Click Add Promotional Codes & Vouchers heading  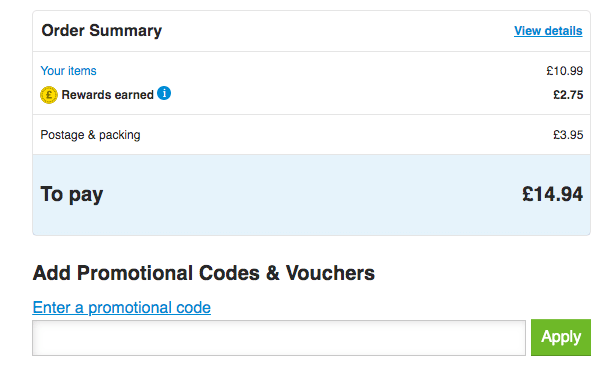pyautogui.click(x=204, y=273)
